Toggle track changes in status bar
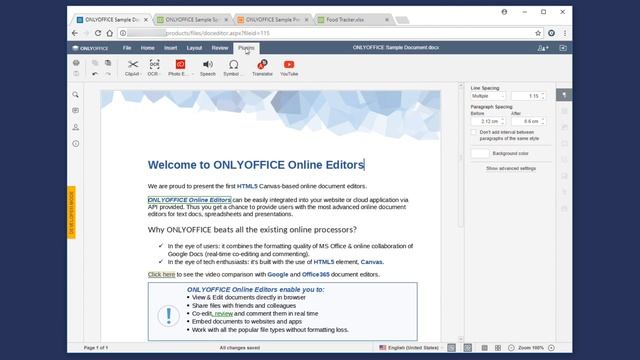The width and height of the screenshot is (640, 360). coord(467,348)
